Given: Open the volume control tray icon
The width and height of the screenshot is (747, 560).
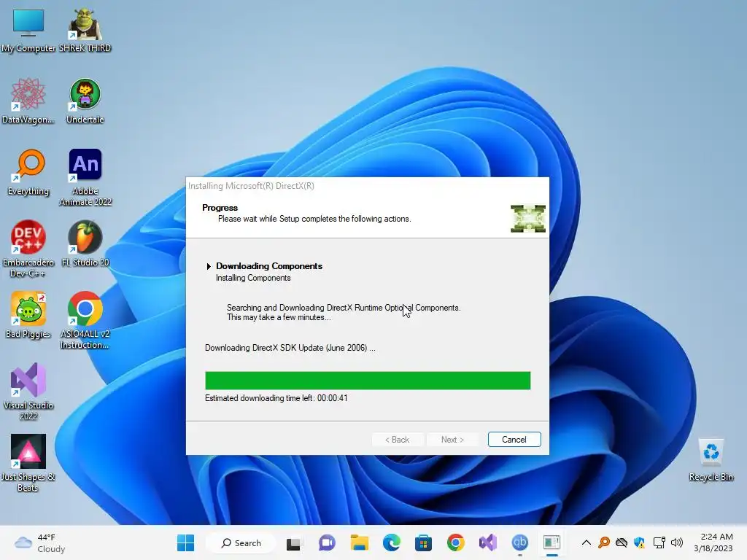Looking at the screenshot, I should (676, 542).
